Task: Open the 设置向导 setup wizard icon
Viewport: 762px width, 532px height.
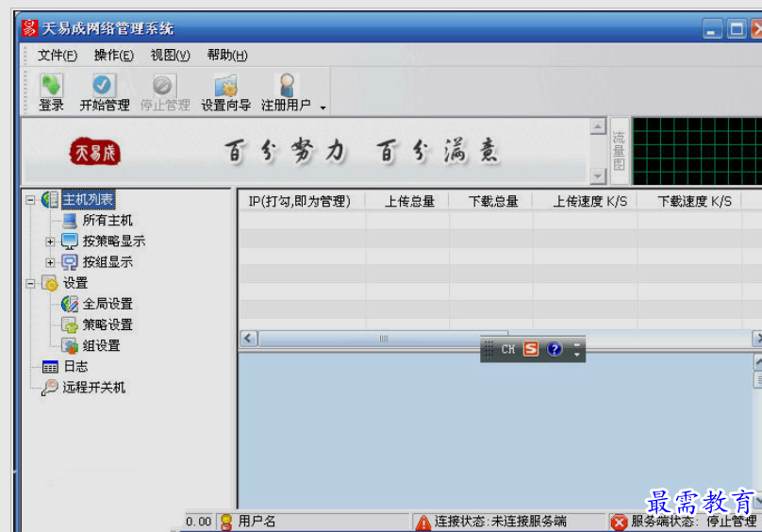Action: (225, 86)
